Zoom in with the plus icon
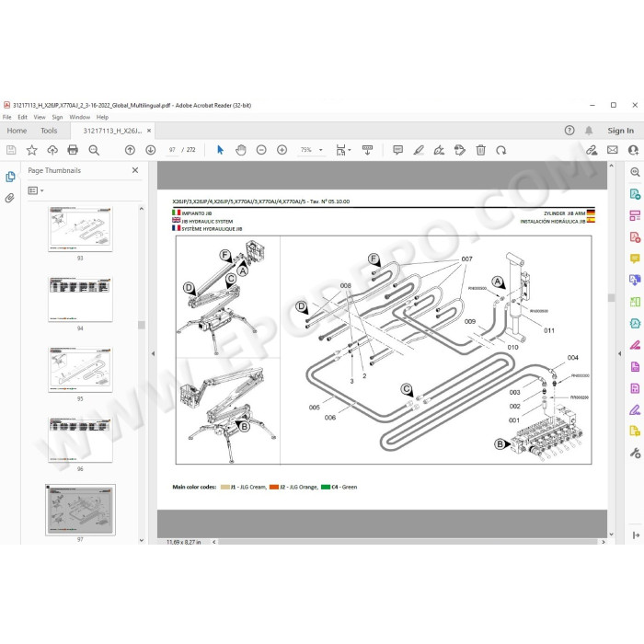 point(282,150)
